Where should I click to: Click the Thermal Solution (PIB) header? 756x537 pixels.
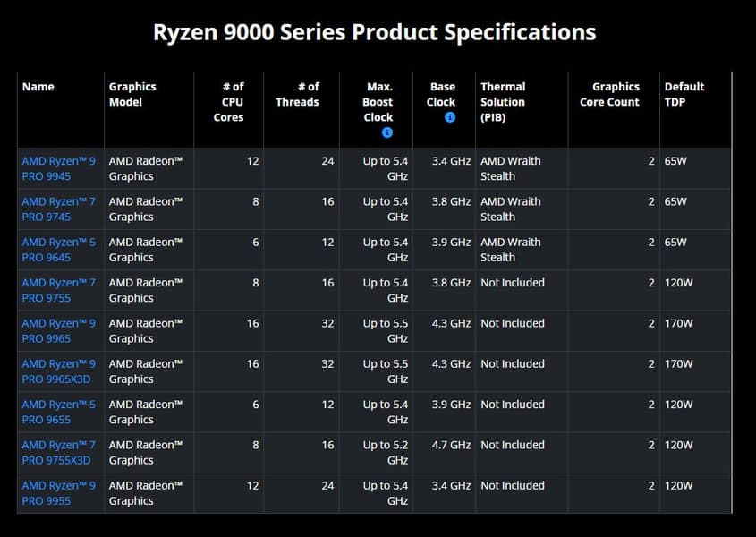click(x=503, y=102)
